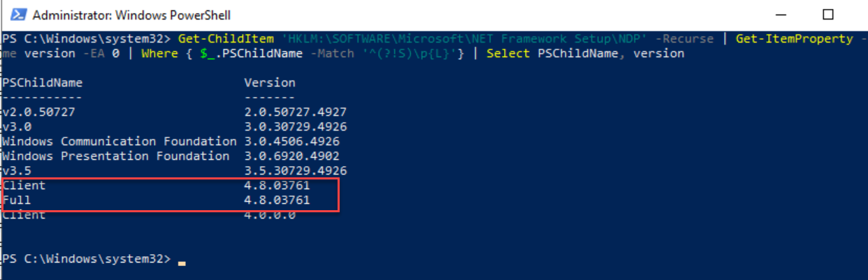Click the Get-ItemProperty cmdlet text
Screen dimensions: 868x280
point(793,38)
